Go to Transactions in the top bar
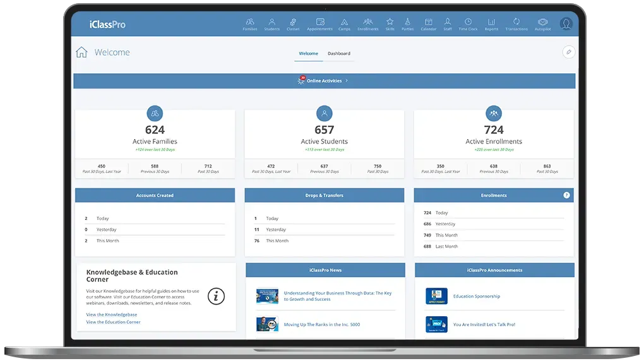Image resolution: width=644 pixels, height=361 pixels. pyautogui.click(x=516, y=24)
